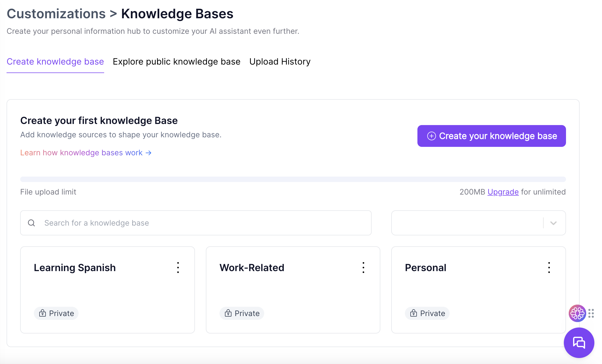The width and height of the screenshot is (602, 364).
Task: Switch to Create knowledge base tab
Action: point(55,62)
